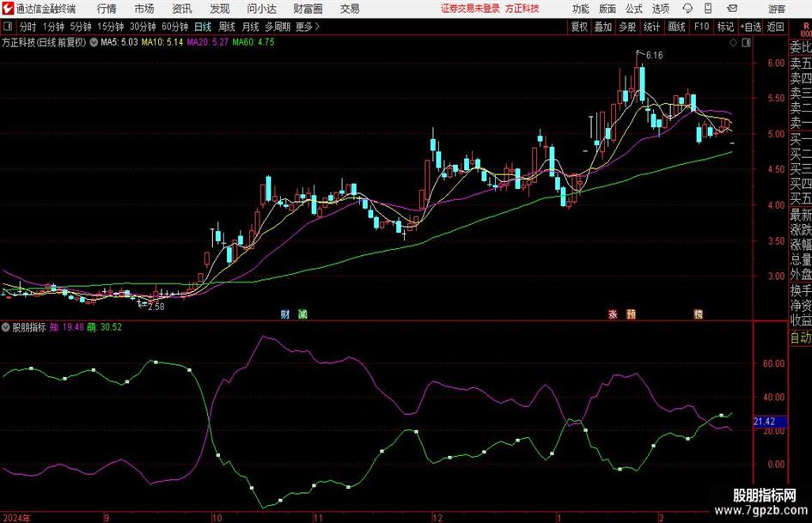
Task: Click the diamond icon above the chart
Action: [733, 42]
